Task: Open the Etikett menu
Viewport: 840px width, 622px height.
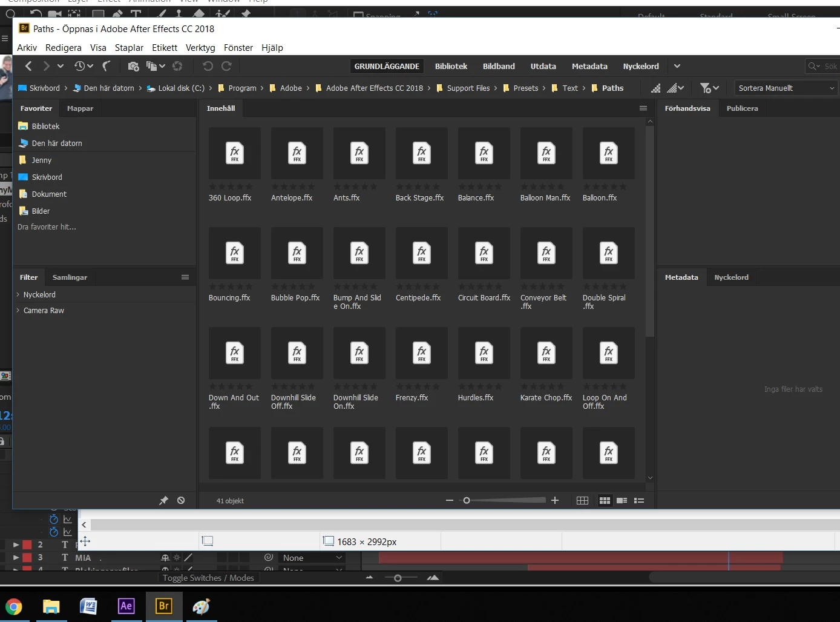Action: pyautogui.click(x=165, y=47)
